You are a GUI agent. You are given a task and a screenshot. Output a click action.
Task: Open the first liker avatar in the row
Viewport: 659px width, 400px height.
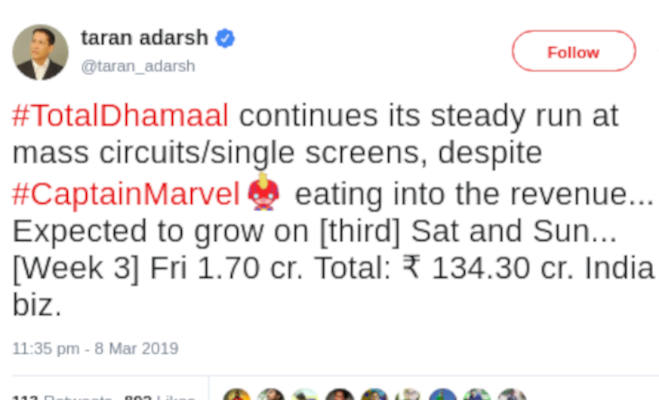(237, 396)
